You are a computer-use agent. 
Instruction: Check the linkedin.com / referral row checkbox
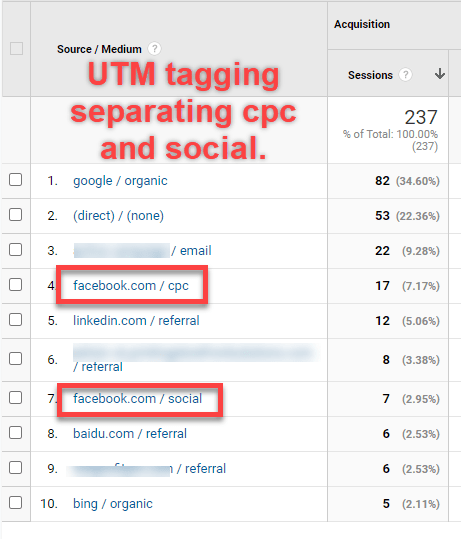16,320
